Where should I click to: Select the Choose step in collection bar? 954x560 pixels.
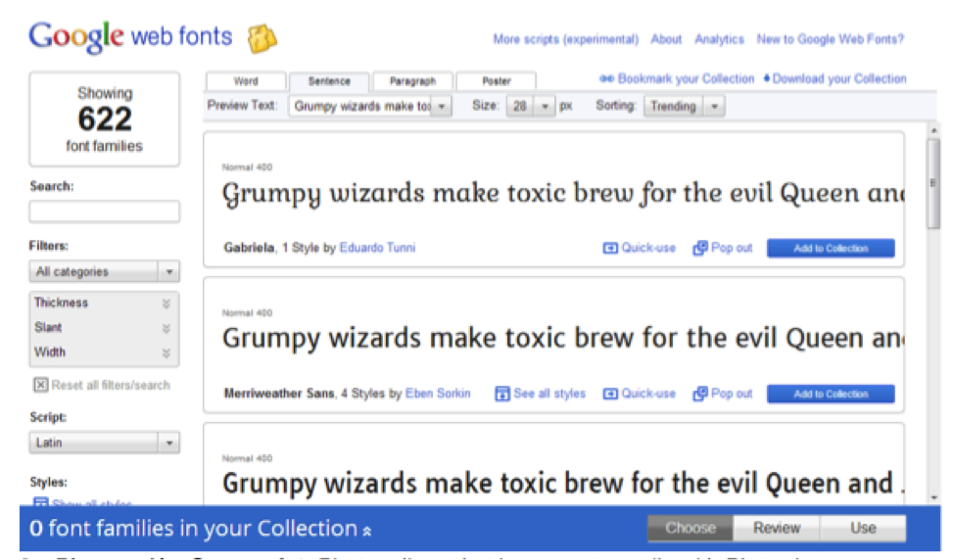pyautogui.click(x=691, y=528)
